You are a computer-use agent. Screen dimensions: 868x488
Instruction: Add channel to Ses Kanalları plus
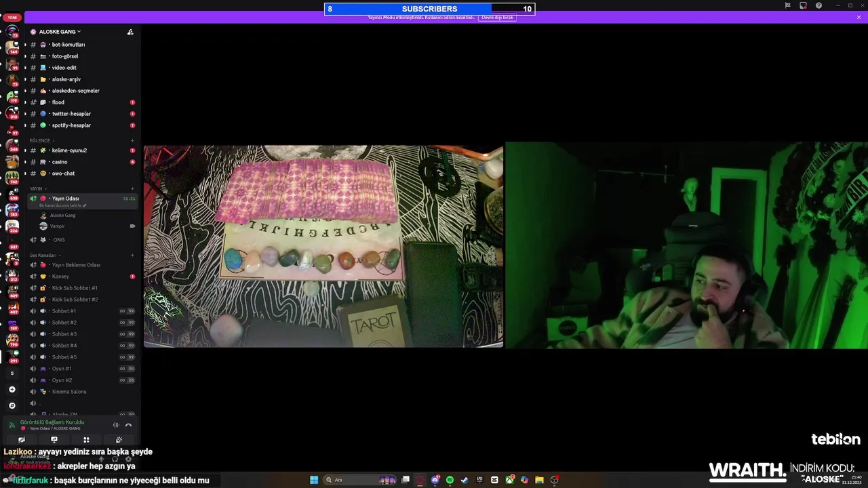pyautogui.click(x=132, y=256)
